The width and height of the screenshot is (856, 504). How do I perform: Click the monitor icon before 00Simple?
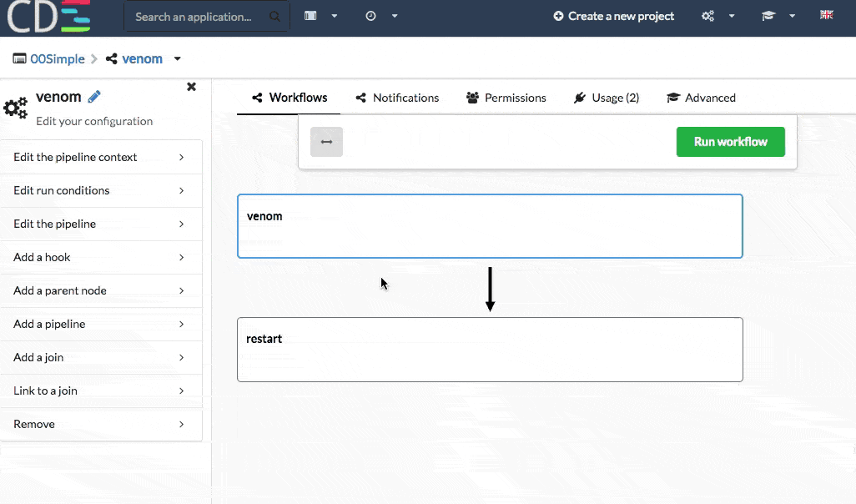[20, 58]
